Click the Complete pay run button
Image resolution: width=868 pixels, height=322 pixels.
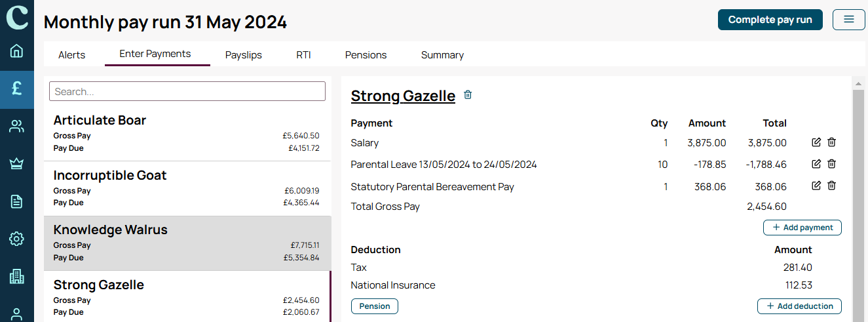770,20
